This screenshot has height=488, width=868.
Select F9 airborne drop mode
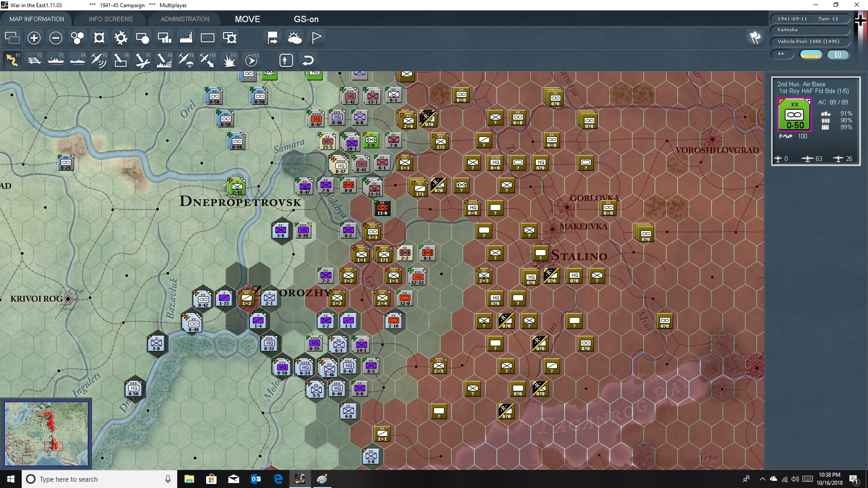[185, 60]
